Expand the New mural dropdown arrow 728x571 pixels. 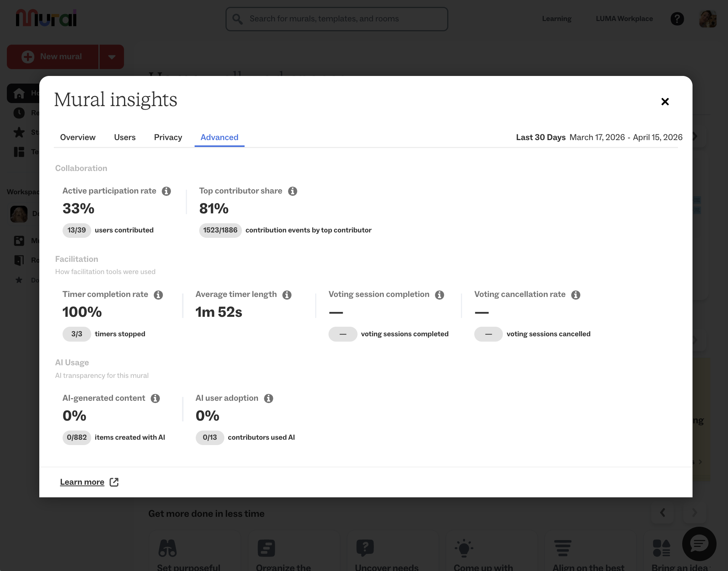(112, 57)
